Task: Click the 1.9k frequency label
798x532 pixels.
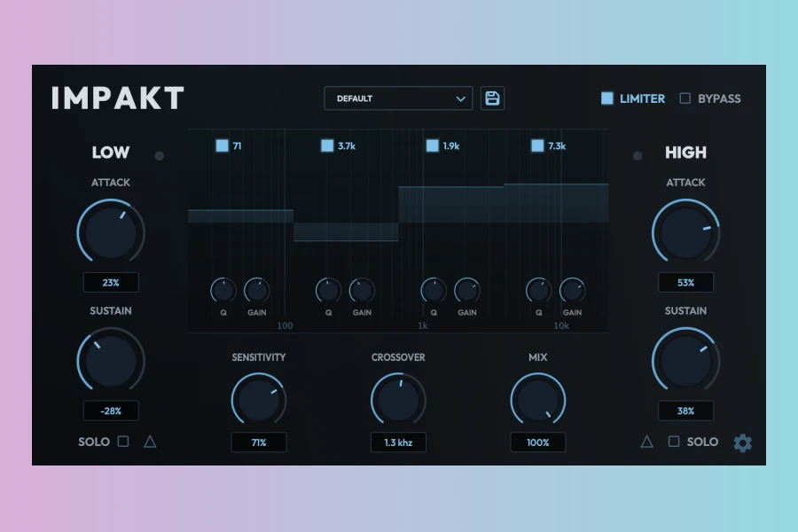Action: tap(451, 146)
